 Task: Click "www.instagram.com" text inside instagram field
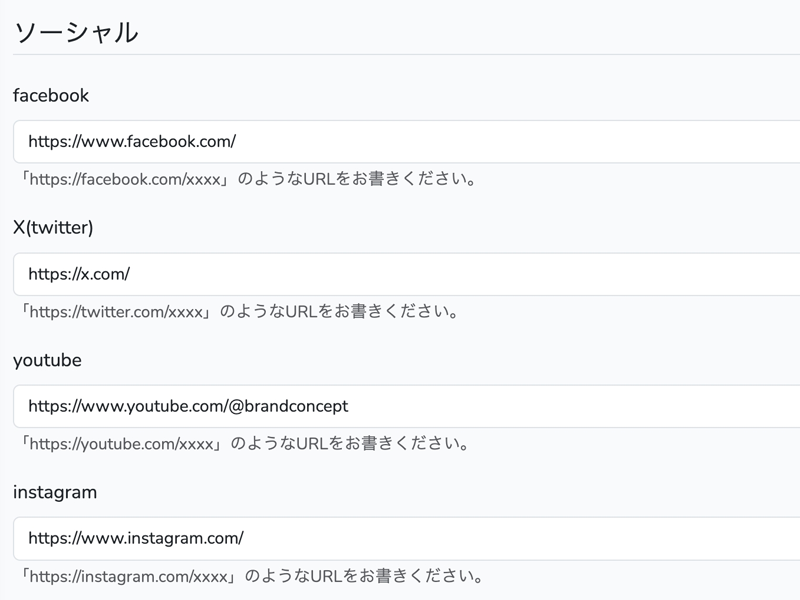pyautogui.click(x=156, y=538)
